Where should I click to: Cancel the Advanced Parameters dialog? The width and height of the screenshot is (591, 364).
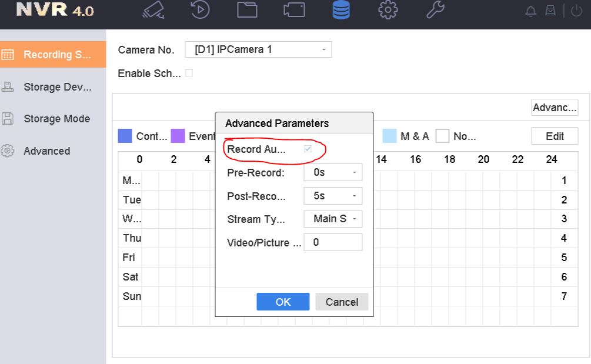pyautogui.click(x=342, y=302)
